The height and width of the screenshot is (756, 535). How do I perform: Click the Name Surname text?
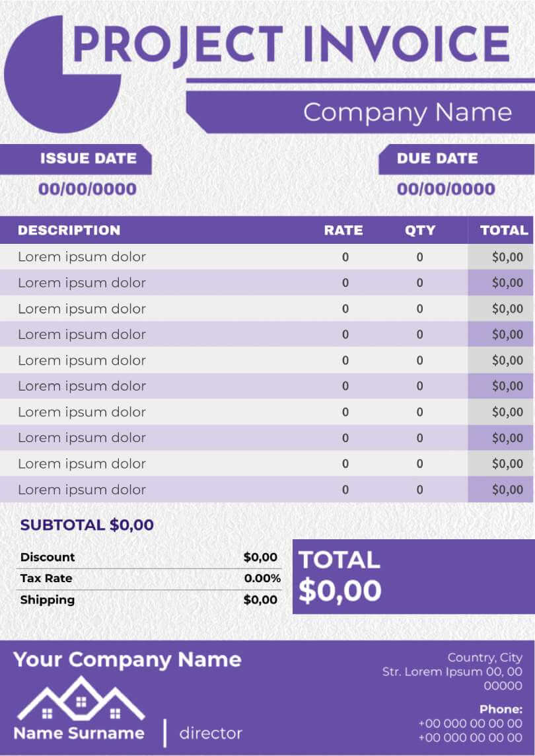[79, 733]
